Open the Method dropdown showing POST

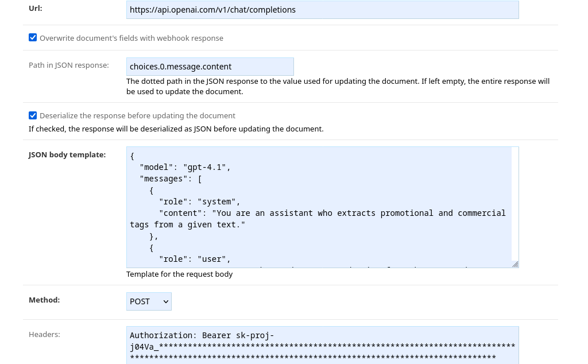(149, 301)
